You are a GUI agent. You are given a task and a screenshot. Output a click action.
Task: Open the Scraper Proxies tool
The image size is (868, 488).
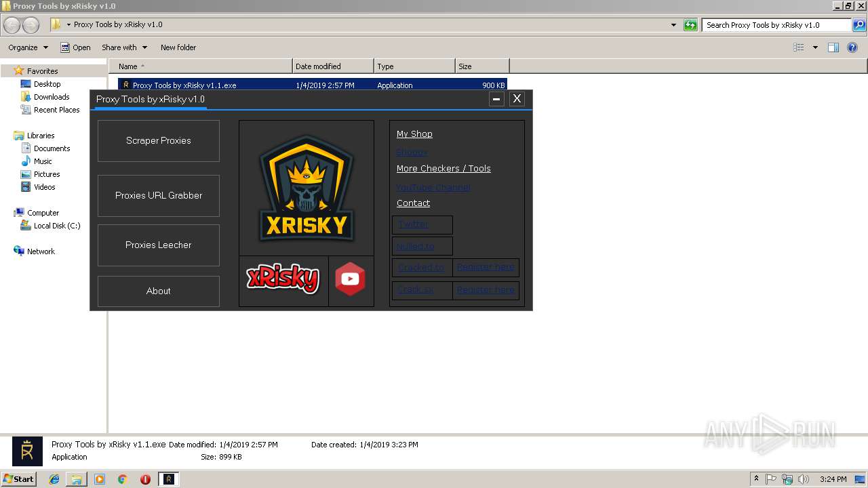(159, 141)
